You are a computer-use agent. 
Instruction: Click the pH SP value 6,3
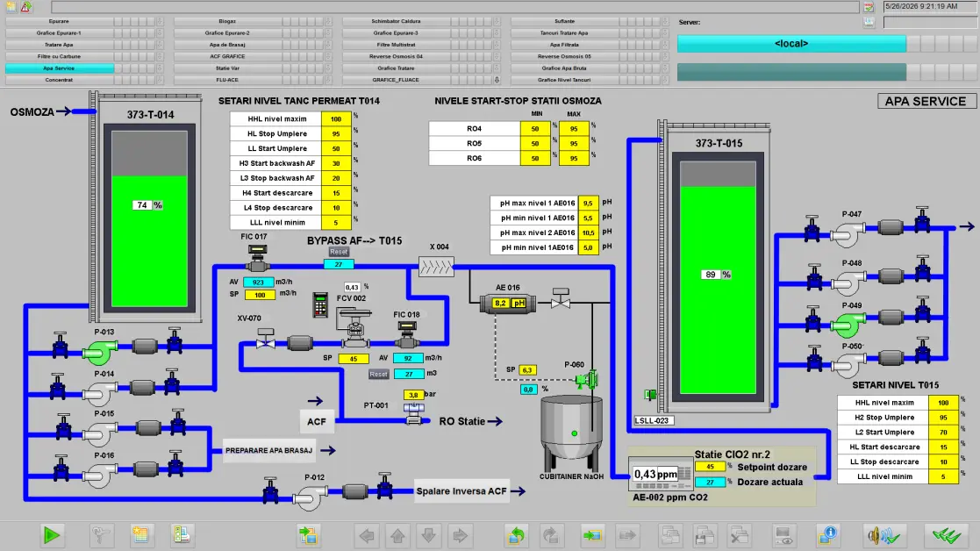(x=527, y=370)
